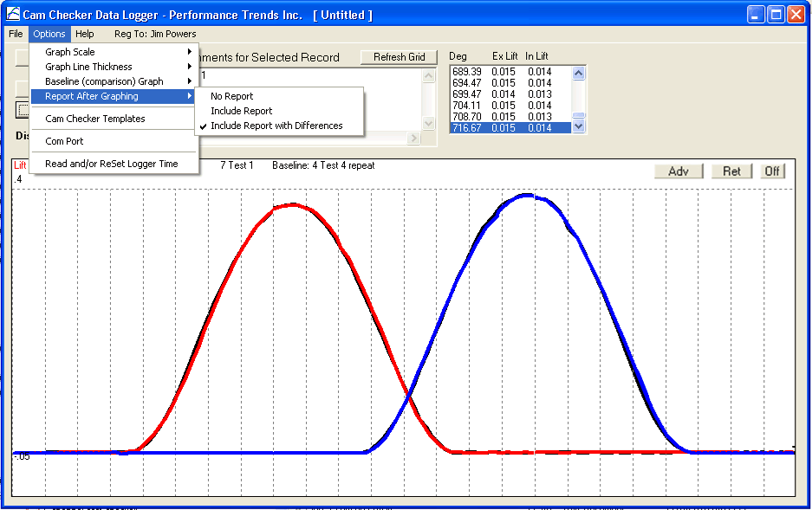Open Cam Checker Templates
Viewport: 812px width, 510px height.
pos(113,119)
